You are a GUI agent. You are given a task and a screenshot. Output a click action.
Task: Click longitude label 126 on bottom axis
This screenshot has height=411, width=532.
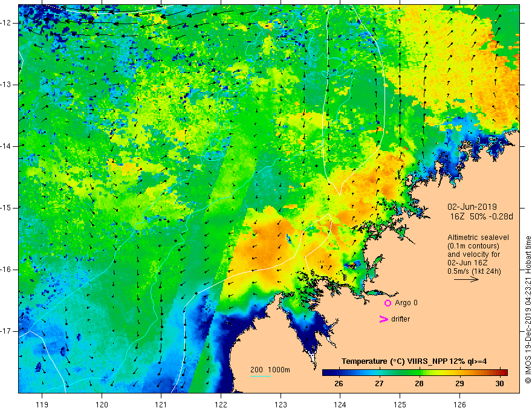pos(459,404)
